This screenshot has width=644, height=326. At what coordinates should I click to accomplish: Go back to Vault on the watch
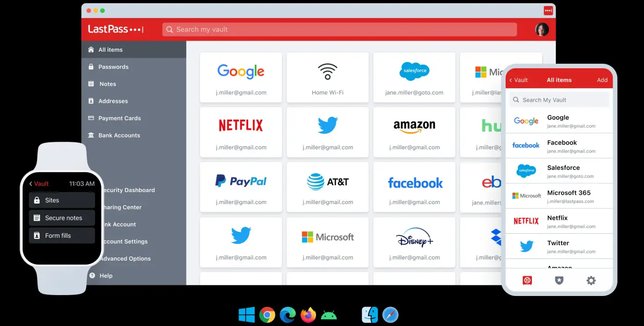point(39,183)
